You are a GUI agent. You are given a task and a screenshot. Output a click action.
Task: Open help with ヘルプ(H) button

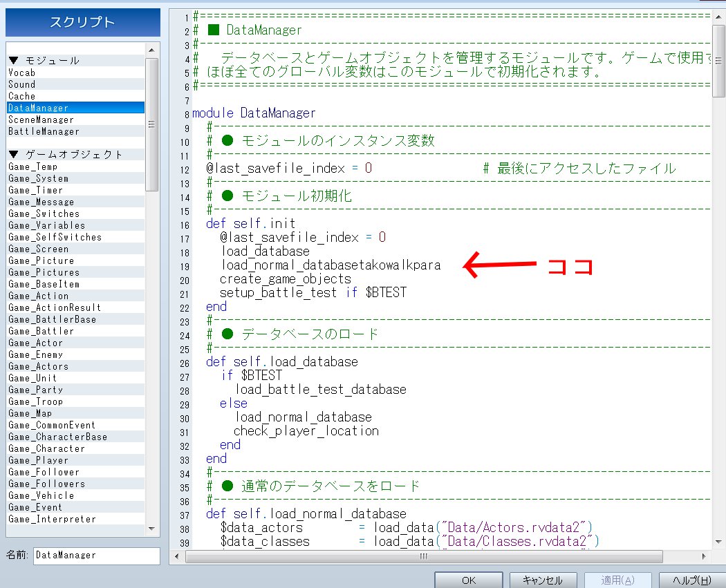click(x=691, y=580)
